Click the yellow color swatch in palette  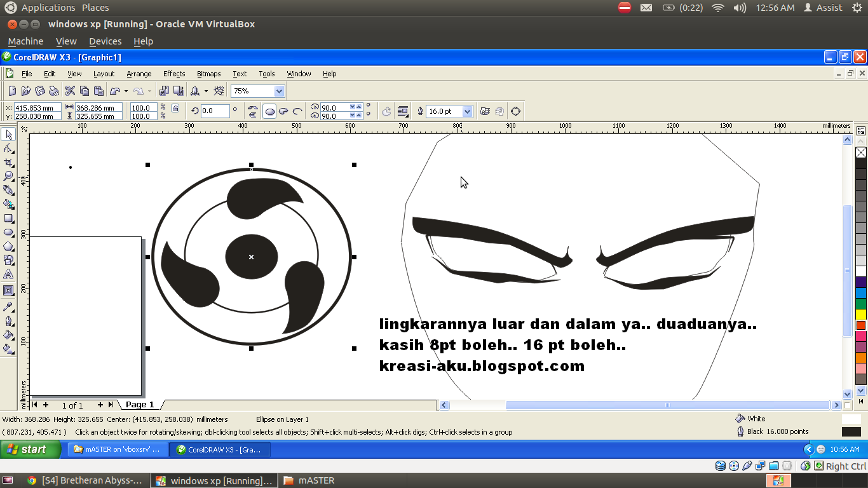(x=861, y=315)
